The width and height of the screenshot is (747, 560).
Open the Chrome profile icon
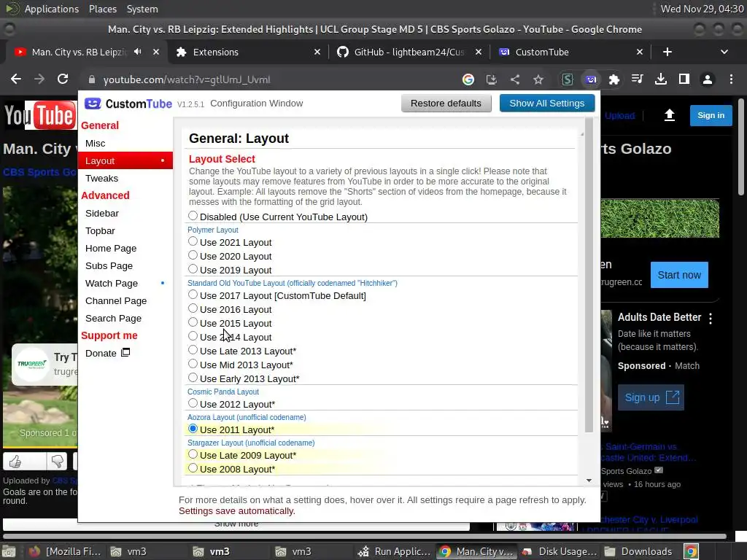point(708,79)
